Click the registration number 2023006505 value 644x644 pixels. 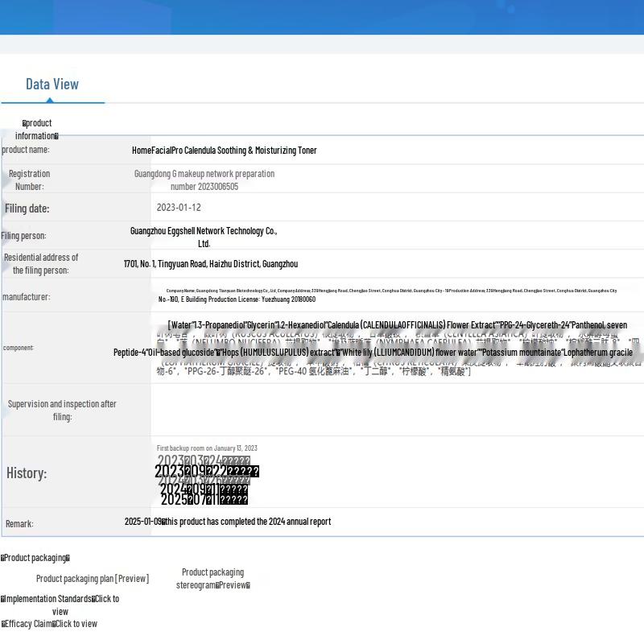pos(204,187)
